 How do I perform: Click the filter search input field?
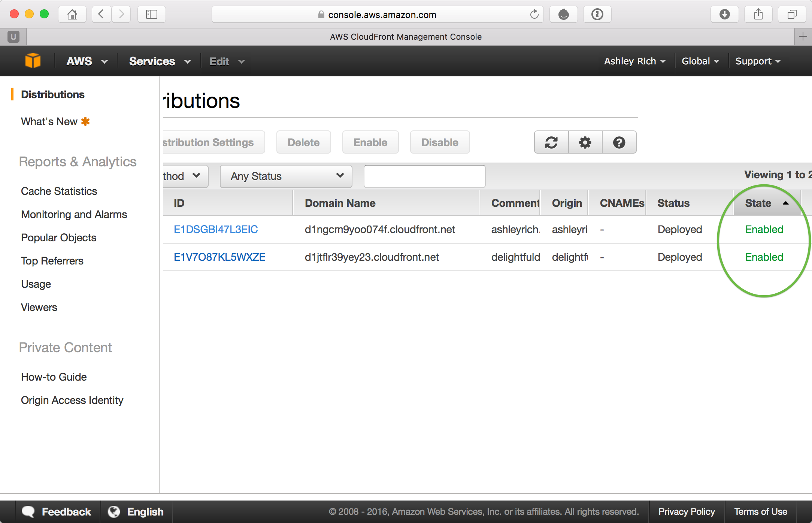pyautogui.click(x=424, y=176)
